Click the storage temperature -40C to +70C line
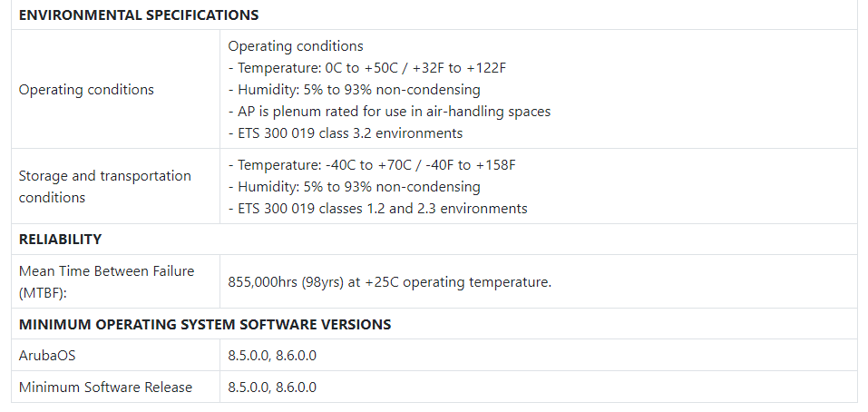Screen dimensions: 868x412 pyautogui.click(x=372, y=165)
